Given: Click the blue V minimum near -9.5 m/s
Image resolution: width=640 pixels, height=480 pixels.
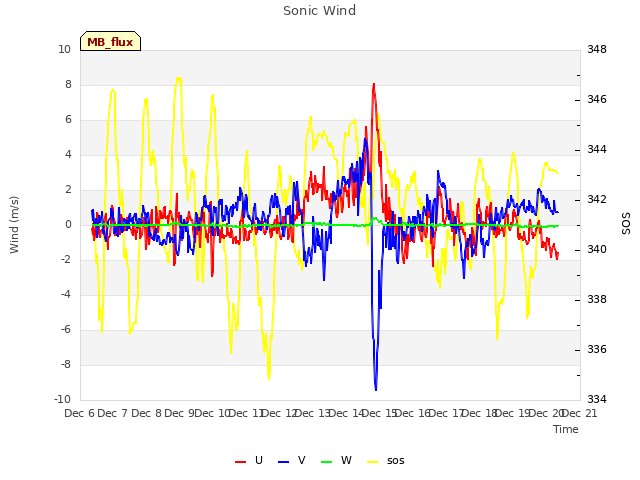Looking at the screenshot, I should (x=376, y=389).
